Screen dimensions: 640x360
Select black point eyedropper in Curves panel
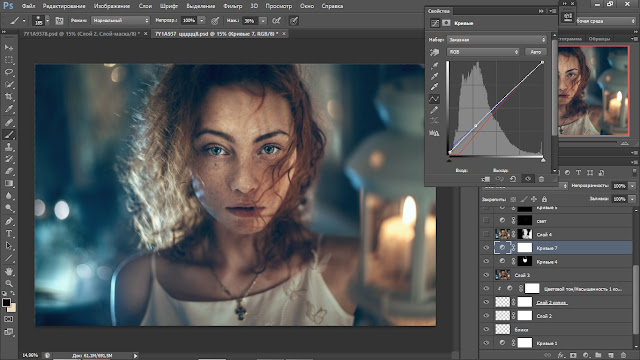pyautogui.click(x=434, y=65)
